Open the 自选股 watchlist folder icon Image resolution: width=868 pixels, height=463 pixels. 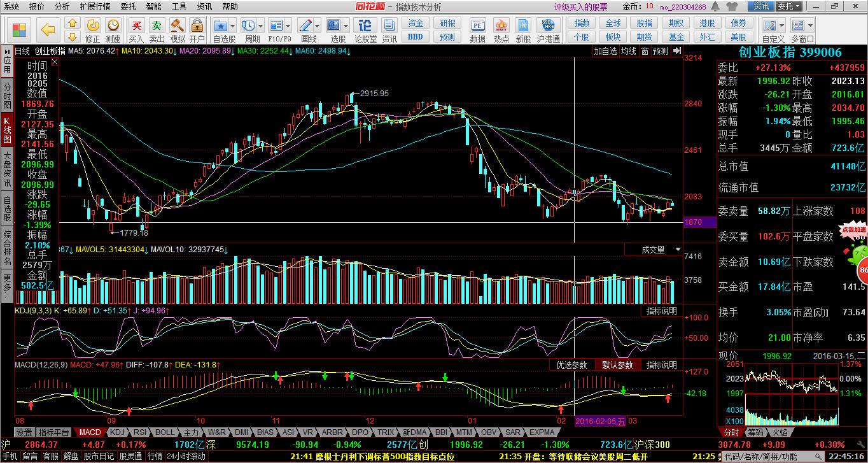pos(221,26)
